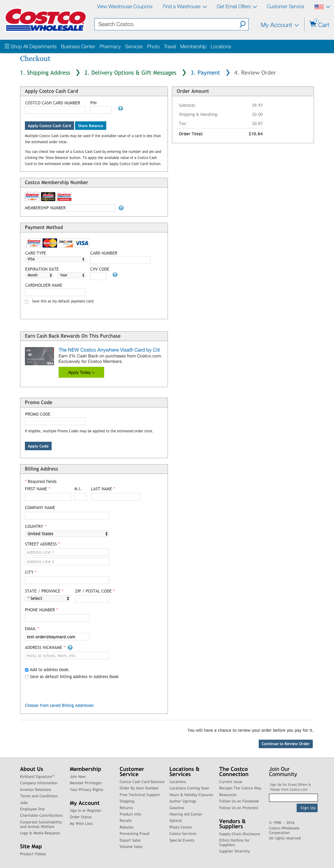
Task: Go to step 1 Shipping Address
Action: pos(45,73)
